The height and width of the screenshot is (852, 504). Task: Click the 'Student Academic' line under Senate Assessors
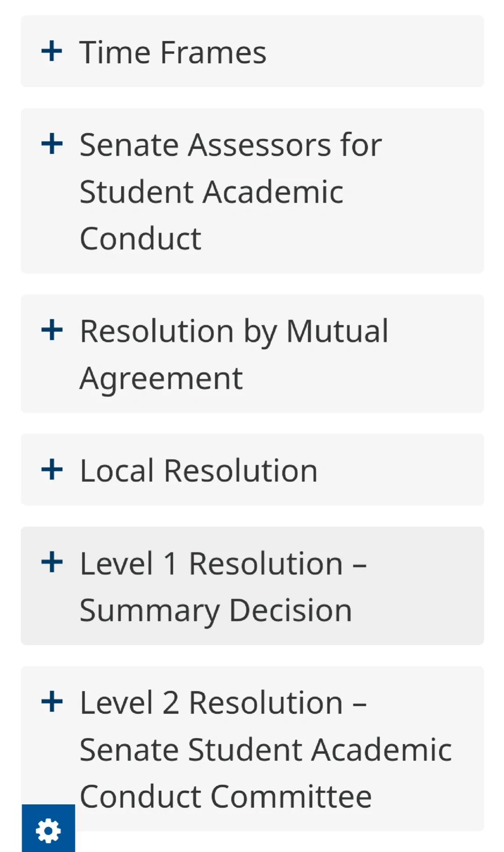(x=211, y=192)
